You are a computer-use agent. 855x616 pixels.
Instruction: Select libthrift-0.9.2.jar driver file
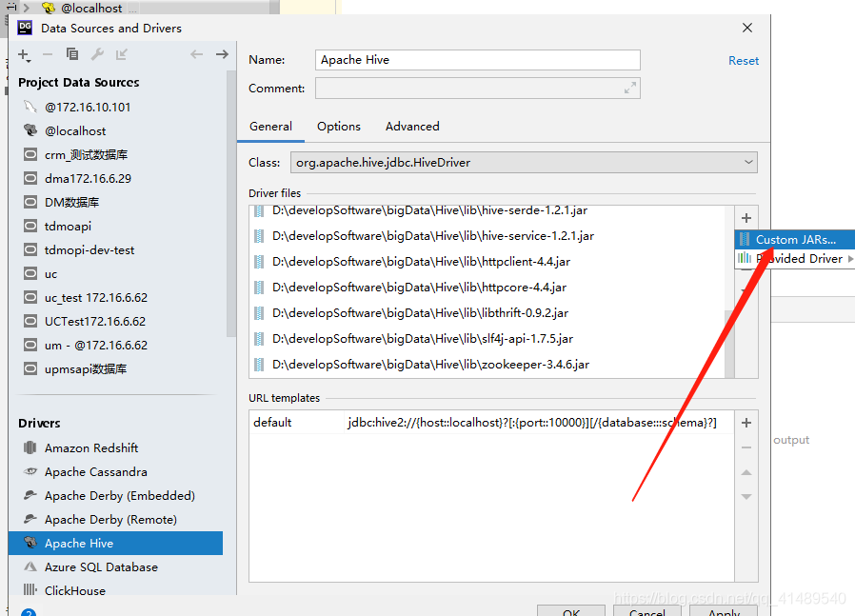pyautogui.click(x=421, y=313)
